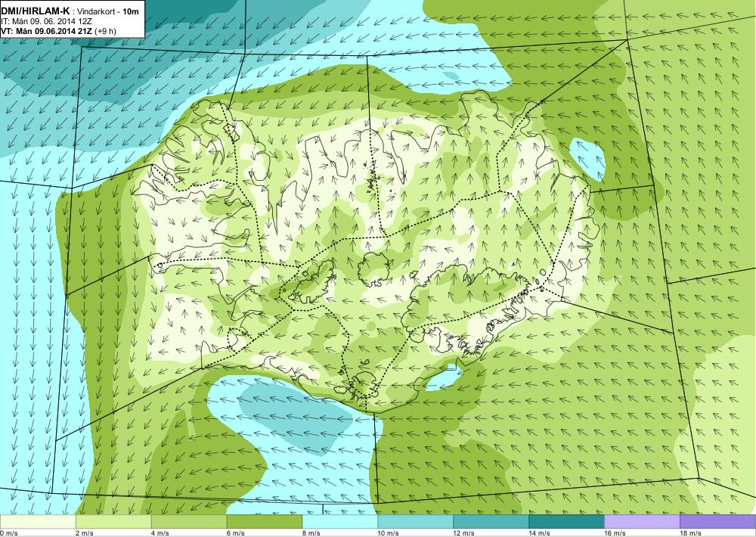Choose the 12–14 m/s medium teal legend swatch
This screenshot has width=756, height=537.
491,522
